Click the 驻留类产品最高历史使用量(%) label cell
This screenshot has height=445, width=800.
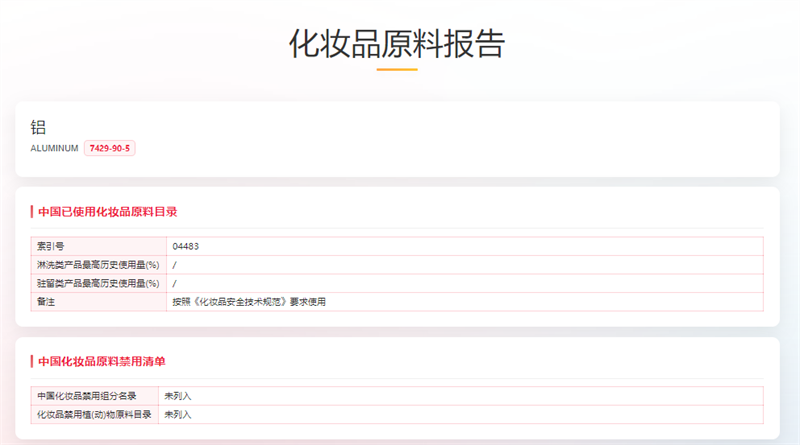pyautogui.click(x=98, y=283)
